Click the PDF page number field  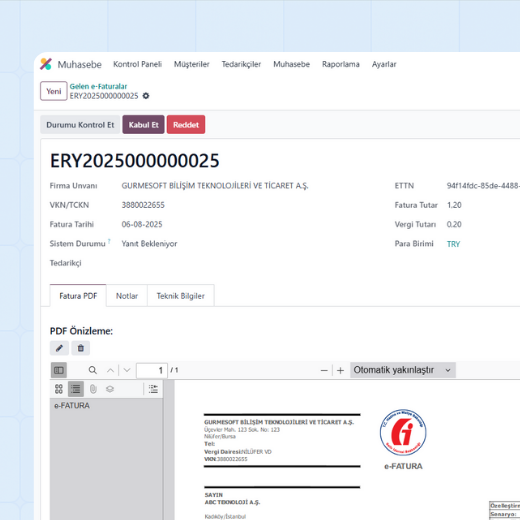[x=152, y=370]
